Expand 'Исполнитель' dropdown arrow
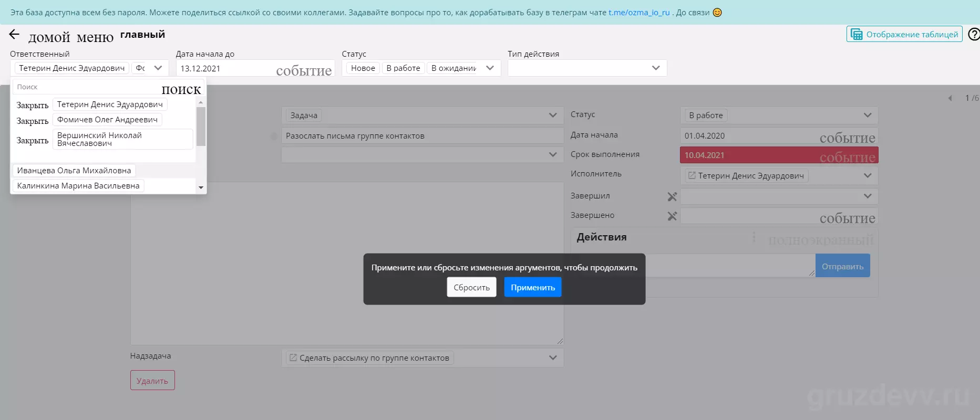The image size is (980, 420). [x=868, y=175]
